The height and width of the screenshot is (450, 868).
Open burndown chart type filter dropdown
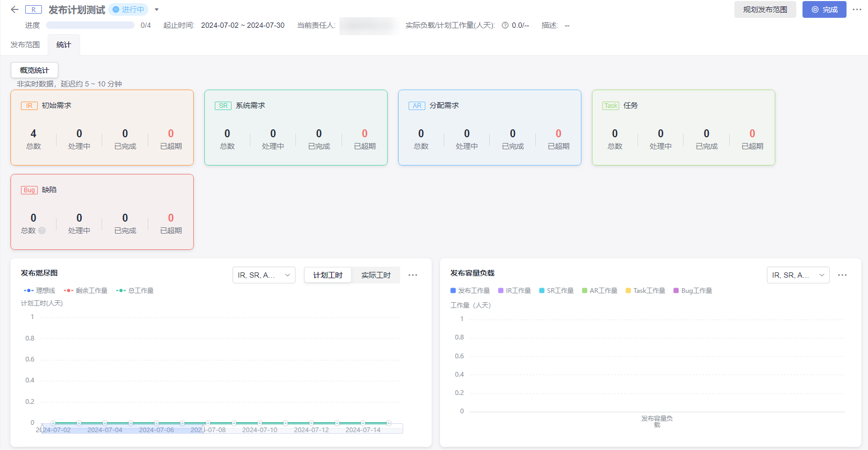(263, 275)
